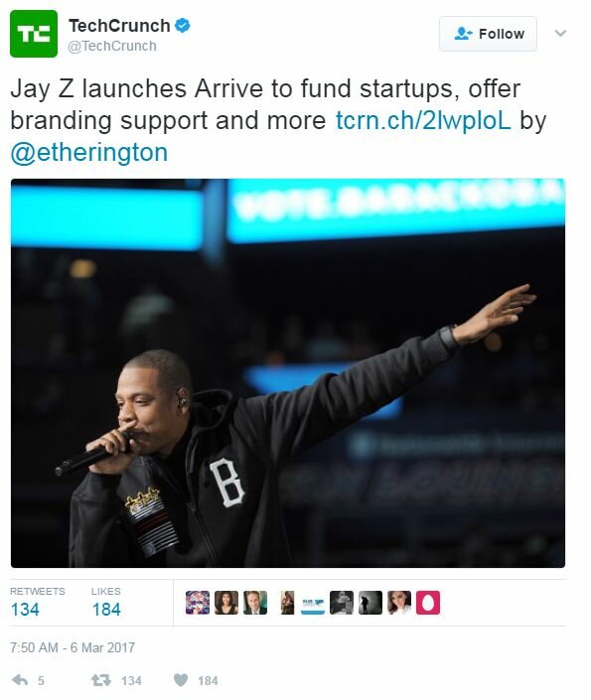Click the green TechCrunch TC avatar
This screenshot has height=700, width=591.
coord(34,34)
